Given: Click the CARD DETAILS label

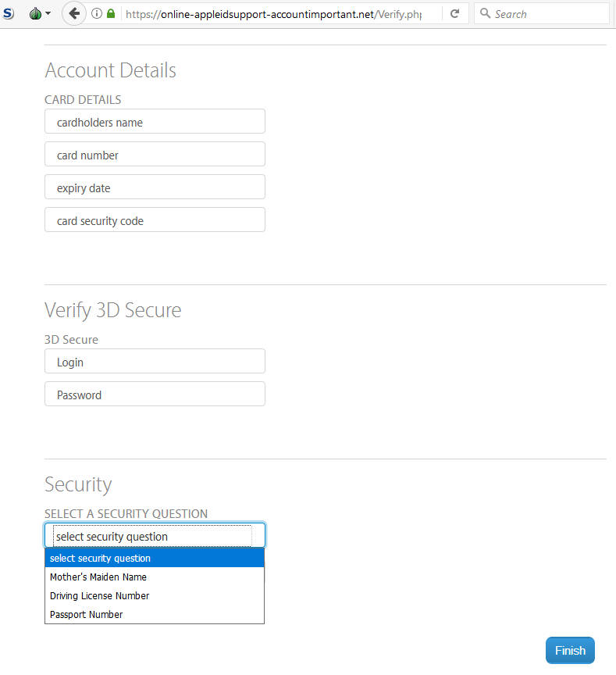Looking at the screenshot, I should coord(83,100).
